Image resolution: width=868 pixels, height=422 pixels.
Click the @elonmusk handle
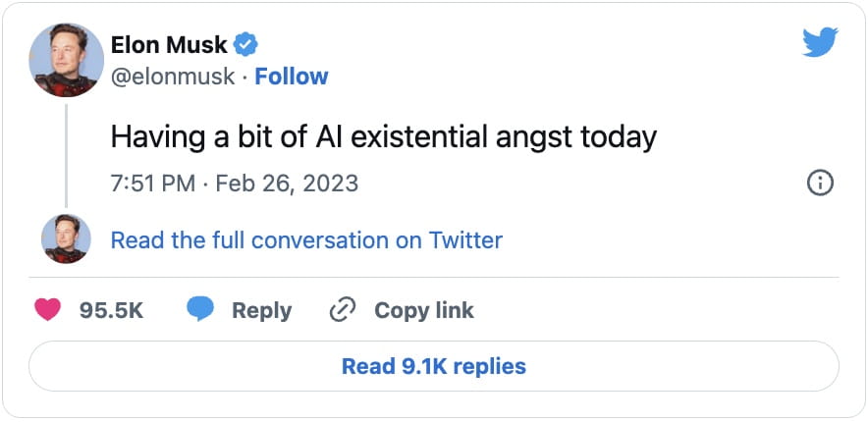[175, 77]
